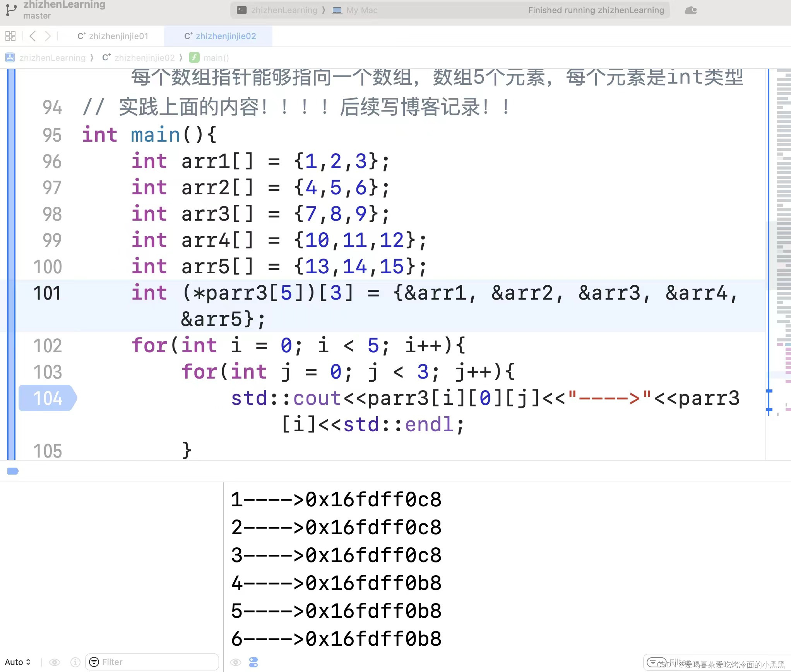Click the source control branch icon
Image resolution: width=791 pixels, height=672 pixels.
11,10
